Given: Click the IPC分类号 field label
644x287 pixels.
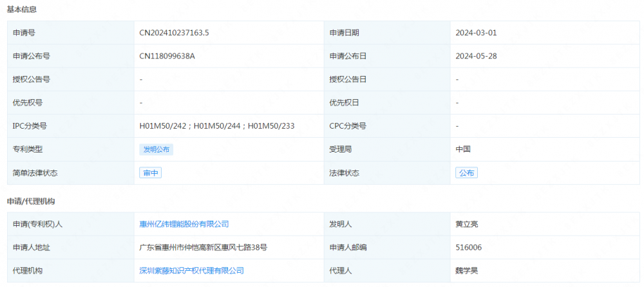Looking at the screenshot, I should click(x=30, y=126).
